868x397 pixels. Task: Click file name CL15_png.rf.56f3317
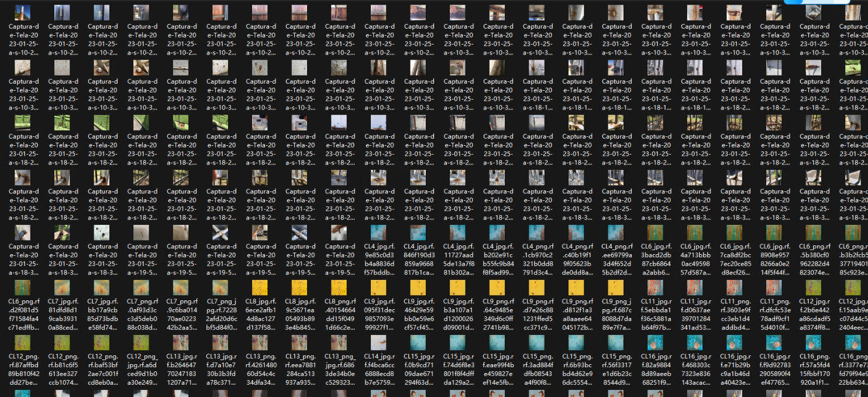[616, 369]
